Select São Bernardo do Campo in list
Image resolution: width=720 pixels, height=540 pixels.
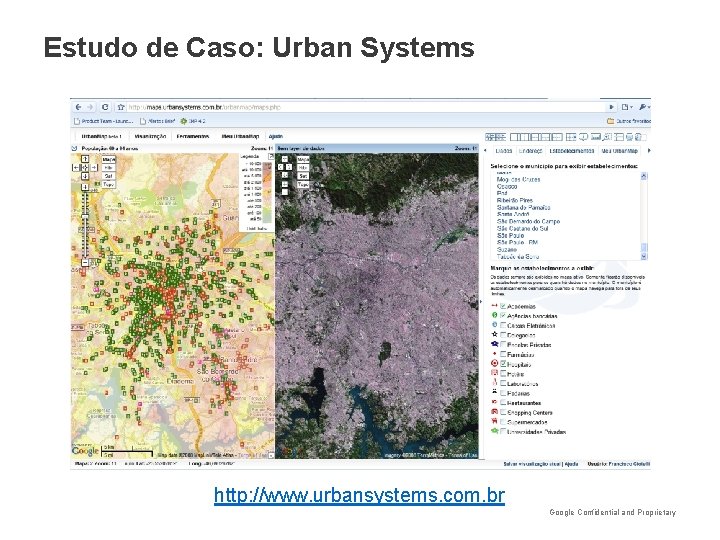coord(529,221)
